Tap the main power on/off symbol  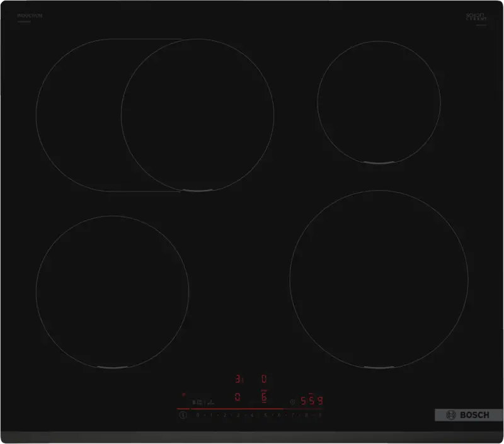point(183,415)
